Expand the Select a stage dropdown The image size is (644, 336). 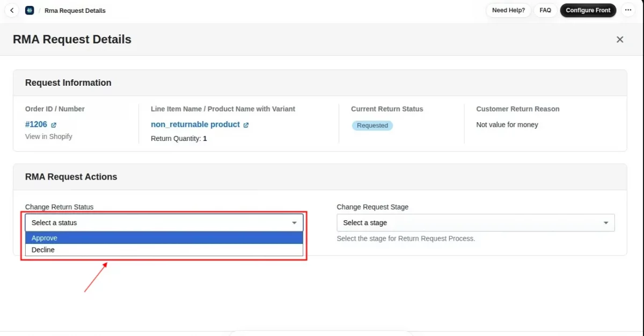(x=475, y=222)
